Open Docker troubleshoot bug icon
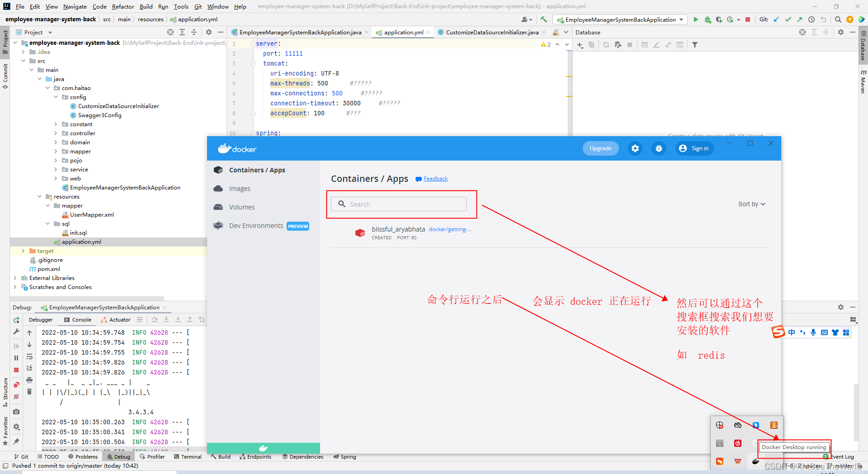Viewport: 868px width, 474px height. click(x=659, y=148)
